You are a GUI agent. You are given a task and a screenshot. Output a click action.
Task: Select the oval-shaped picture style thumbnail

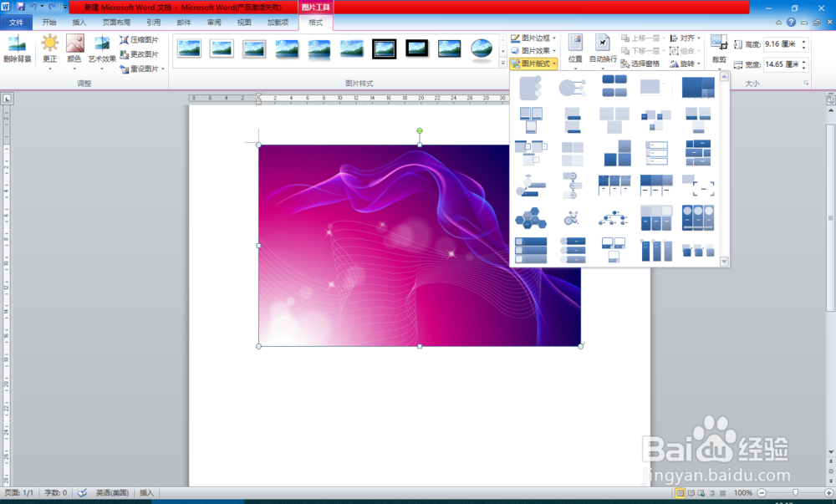pos(482,50)
